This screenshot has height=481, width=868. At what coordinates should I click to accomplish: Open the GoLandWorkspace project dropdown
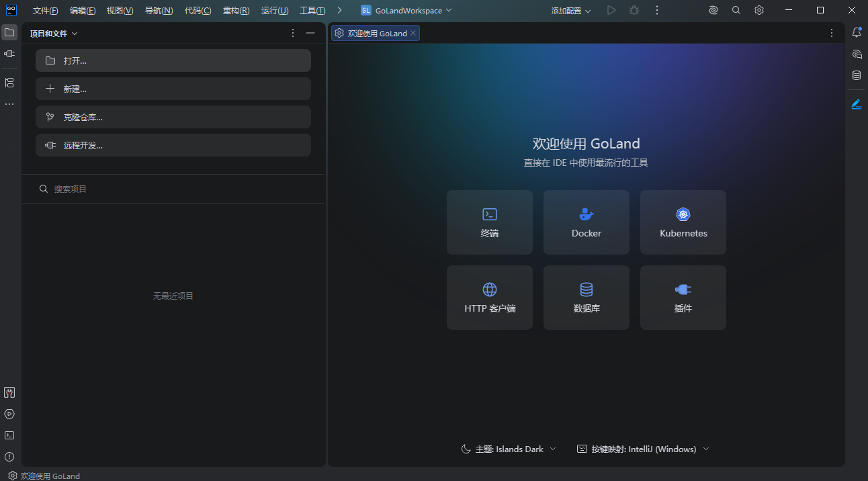[406, 11]
